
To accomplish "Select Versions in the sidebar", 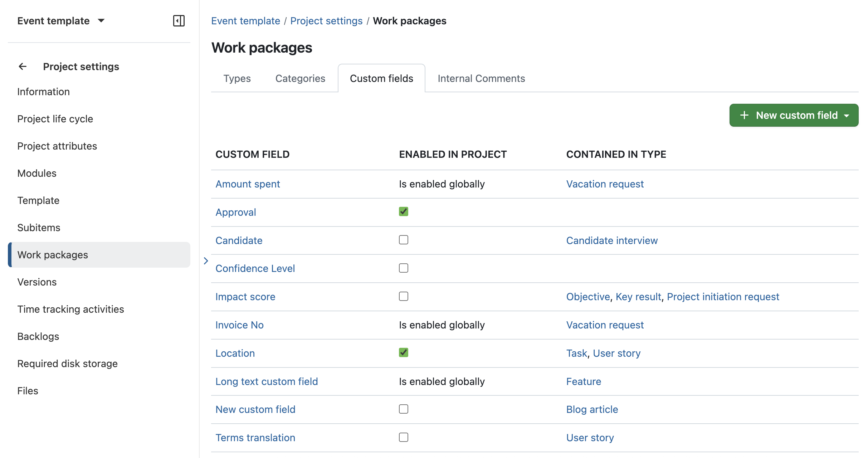I will [37, 282].
